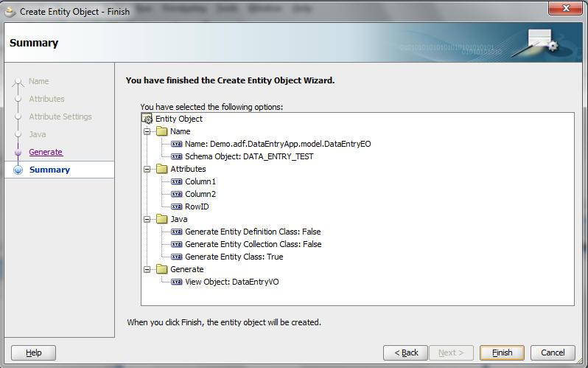This screenshot has height=368, width=588.
Task: Select Name: Demo.adf.DataEntryApp.model.DataEntryEO row
Action: click(x=278, y=144)
